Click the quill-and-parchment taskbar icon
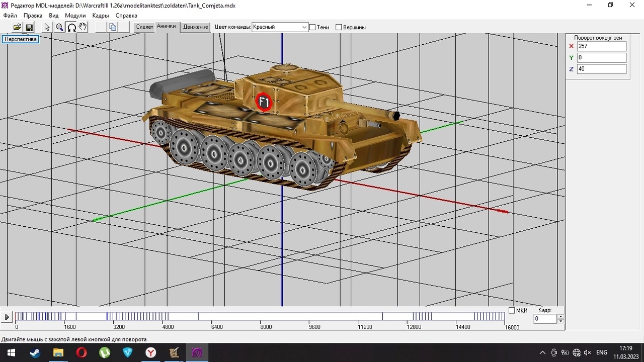 [x=174, y=352]
